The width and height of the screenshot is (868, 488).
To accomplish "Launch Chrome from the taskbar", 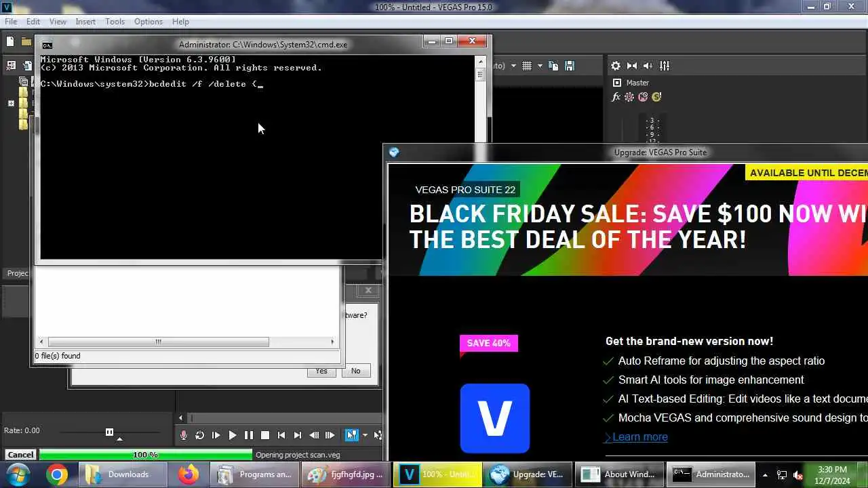I will click(x=58, y=474).
